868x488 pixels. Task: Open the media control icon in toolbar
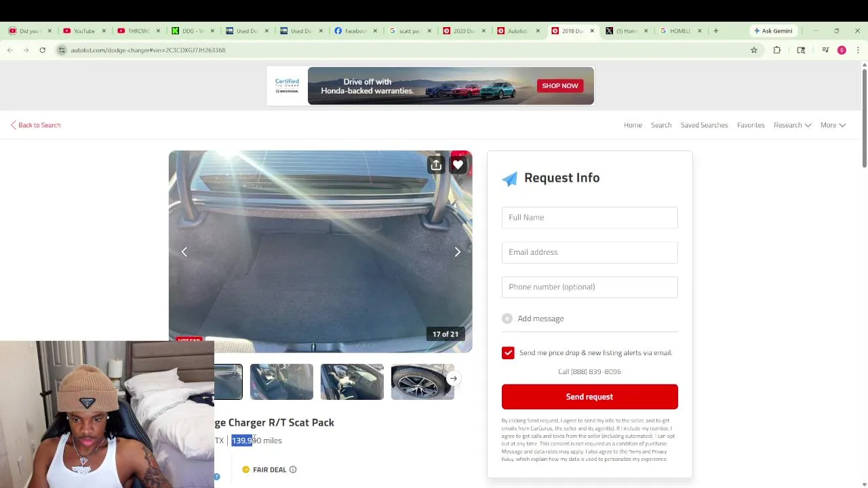tap(825, 50)
